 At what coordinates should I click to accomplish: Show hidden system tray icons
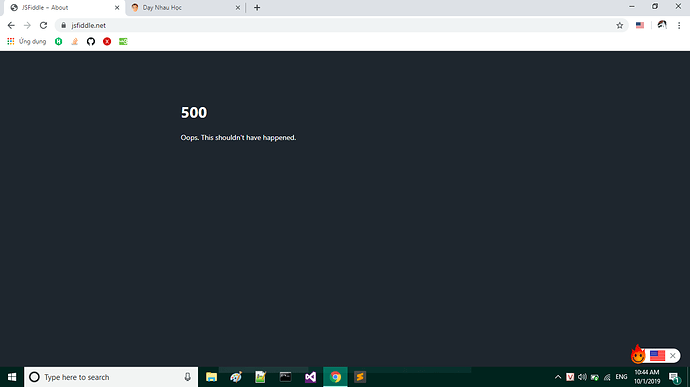pos(558,377)
